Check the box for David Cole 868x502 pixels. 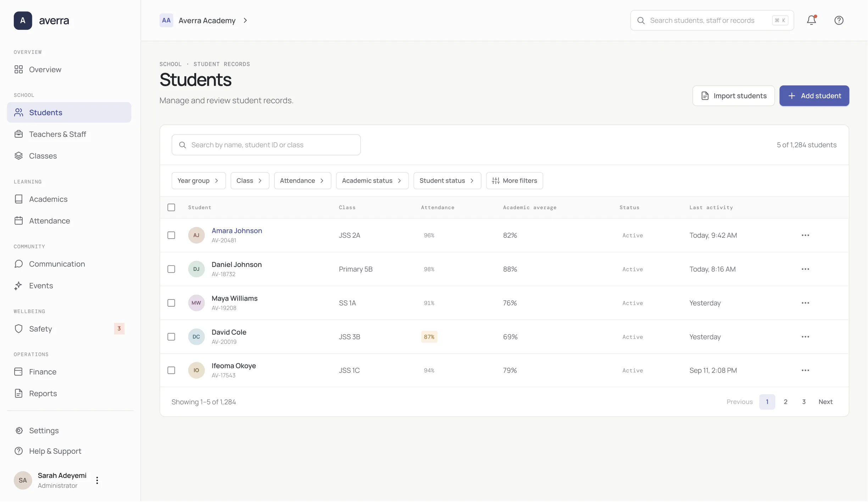click(171, 337)
